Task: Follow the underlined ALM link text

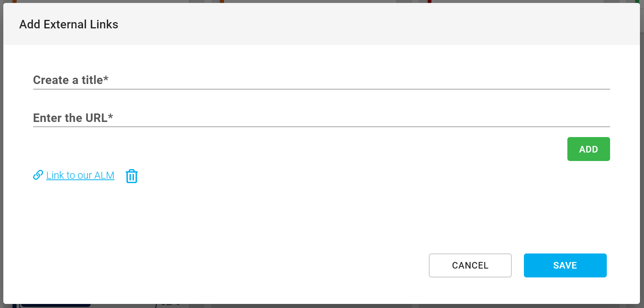Action: (x=80, y=175)
